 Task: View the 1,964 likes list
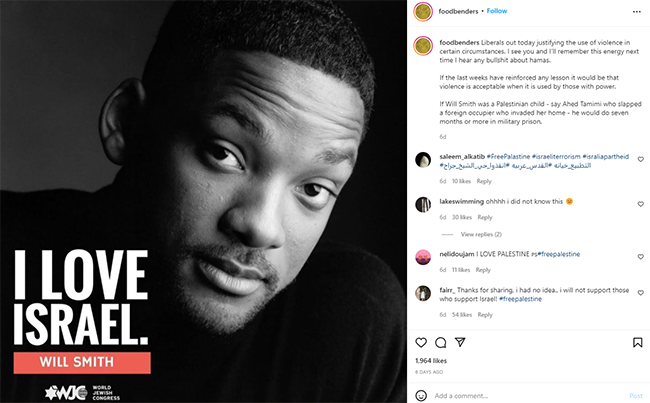[x=431, y=361]
